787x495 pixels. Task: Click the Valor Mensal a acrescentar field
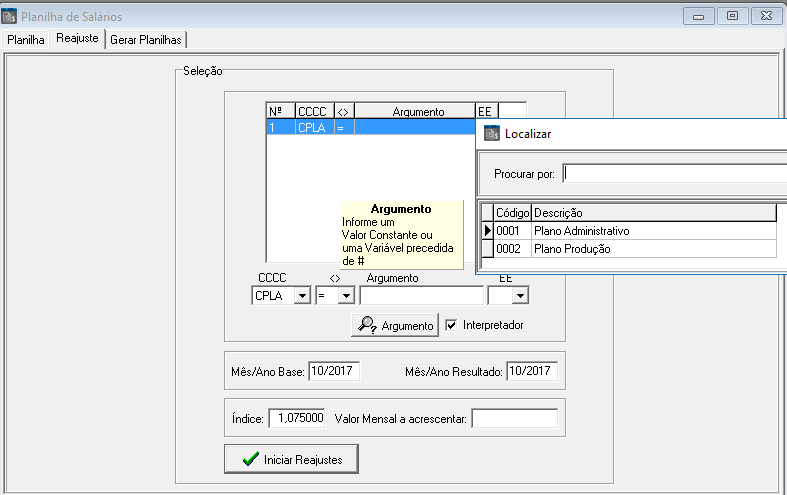pyautogui.click(x=514, y=418)
